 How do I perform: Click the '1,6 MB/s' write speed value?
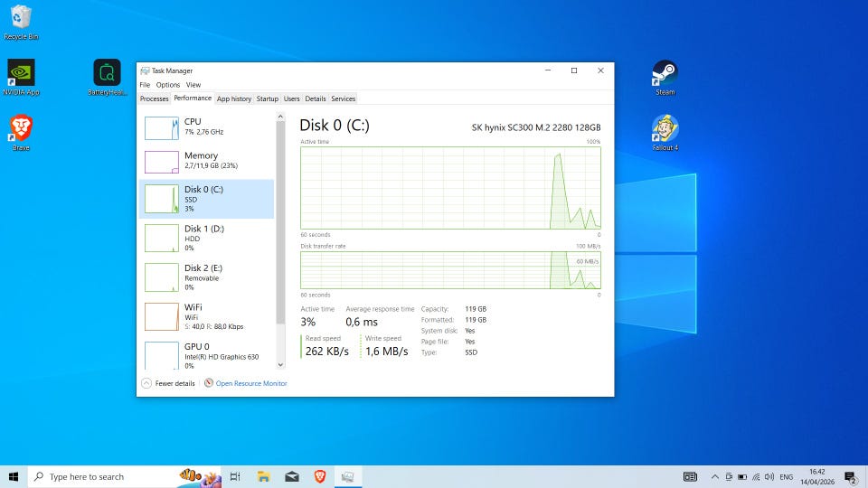[x=386, y=352]
